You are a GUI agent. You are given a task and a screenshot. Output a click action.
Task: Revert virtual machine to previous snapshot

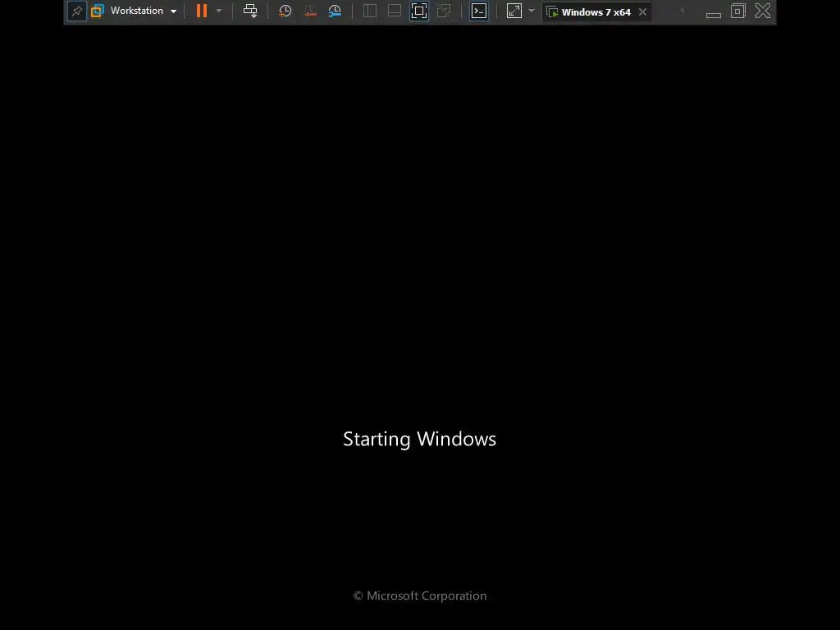pos(309,11)
